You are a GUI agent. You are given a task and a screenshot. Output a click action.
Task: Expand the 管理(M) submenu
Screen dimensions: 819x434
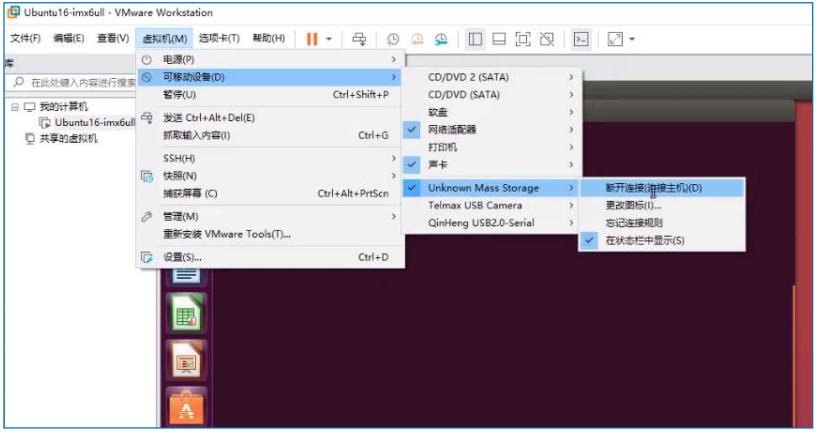271,216
